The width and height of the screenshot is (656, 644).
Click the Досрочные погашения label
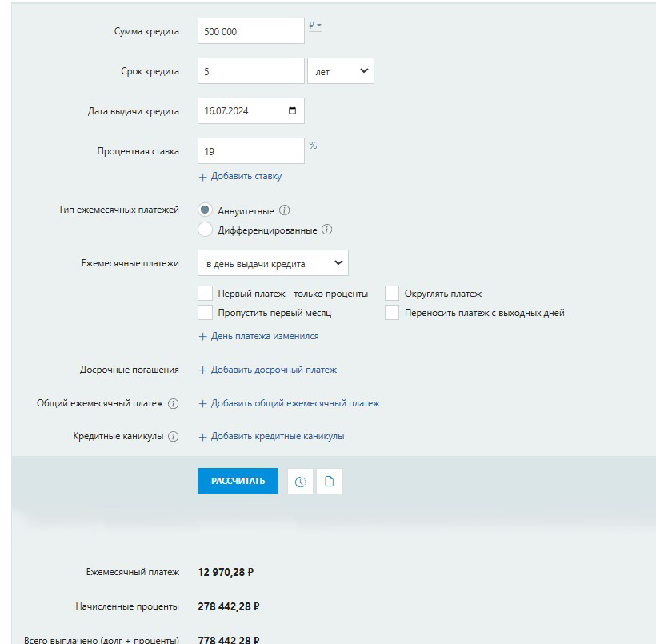pyautogui.click(x=130, y=370)
